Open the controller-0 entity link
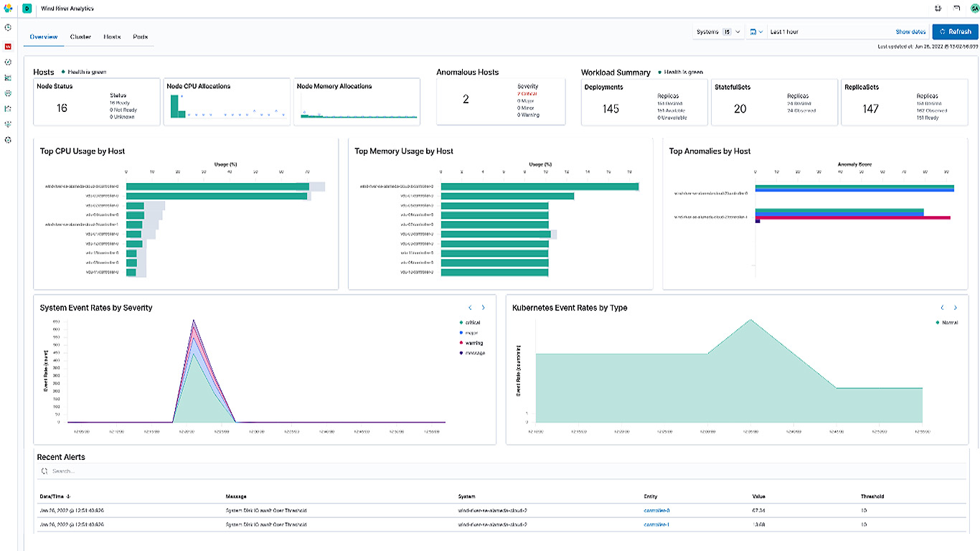 click(656, 511)
